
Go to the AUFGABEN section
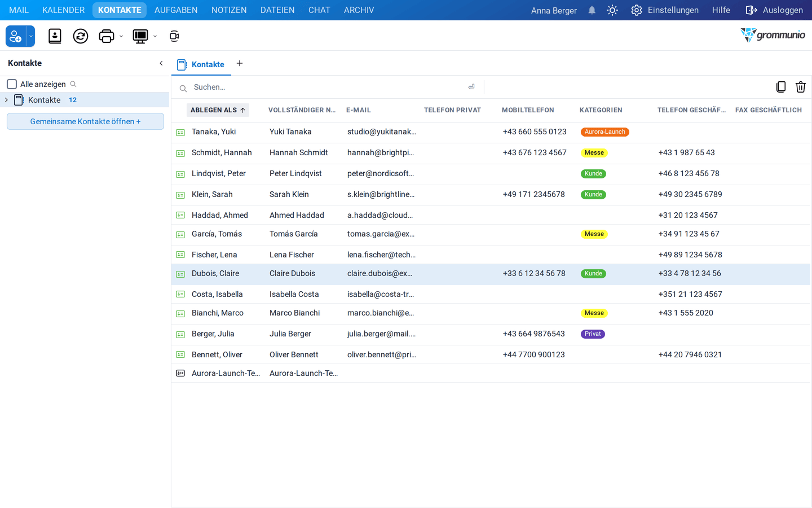coord(176,10)
